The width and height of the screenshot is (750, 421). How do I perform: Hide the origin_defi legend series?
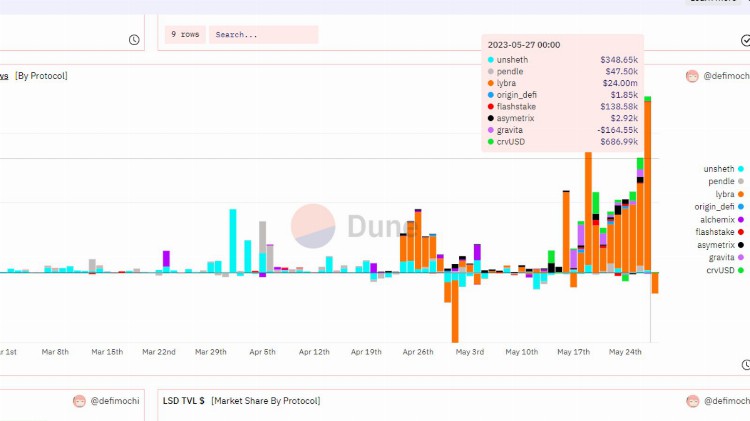(717, 207)
